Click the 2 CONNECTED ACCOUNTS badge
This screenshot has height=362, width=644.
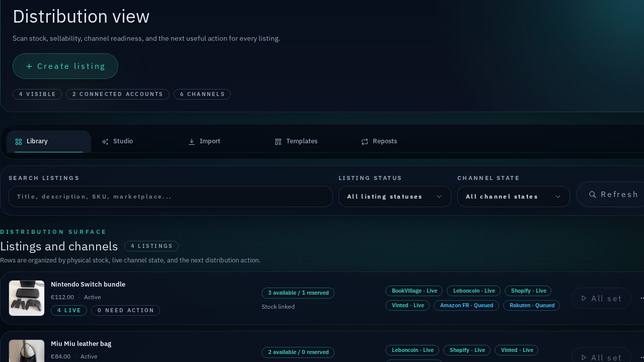click(x=118, y=94)
